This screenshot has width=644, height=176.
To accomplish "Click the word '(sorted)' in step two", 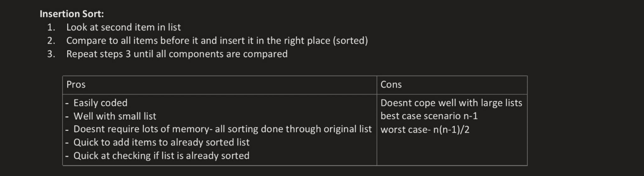I will 350,41.
